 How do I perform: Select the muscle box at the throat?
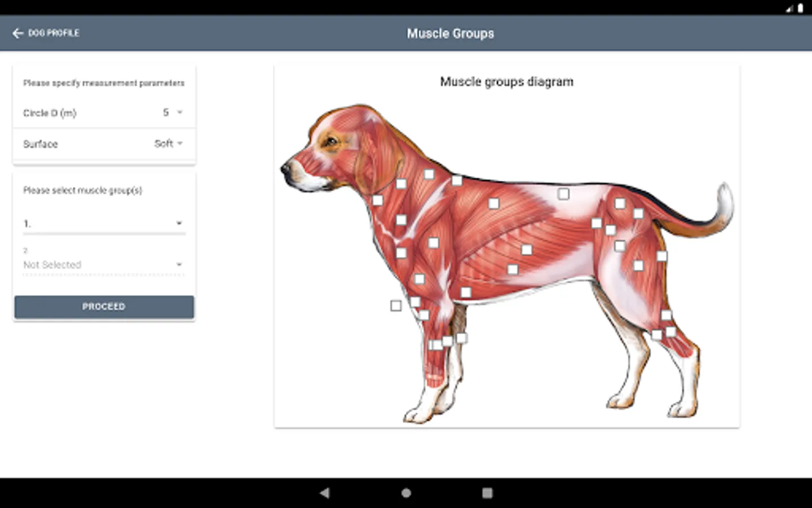(x=377, y=200)
